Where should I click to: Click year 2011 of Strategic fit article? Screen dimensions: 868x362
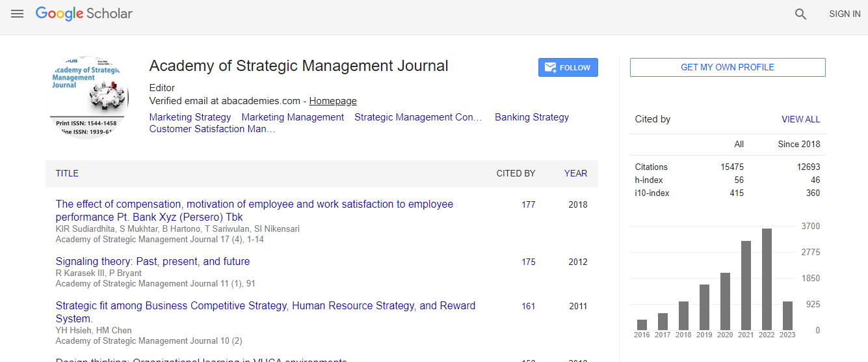pyautogui.click(x=578, y=306)
